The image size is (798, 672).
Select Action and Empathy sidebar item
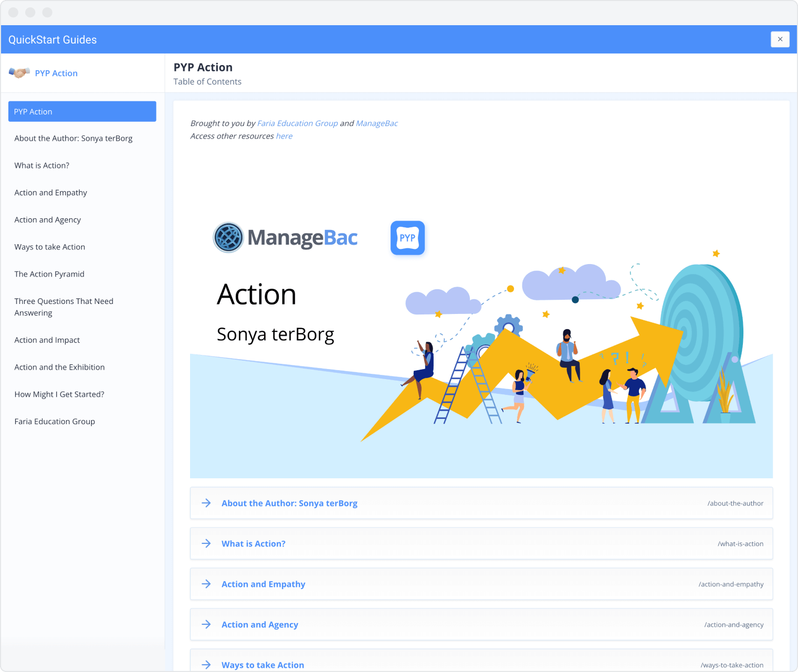51,193
